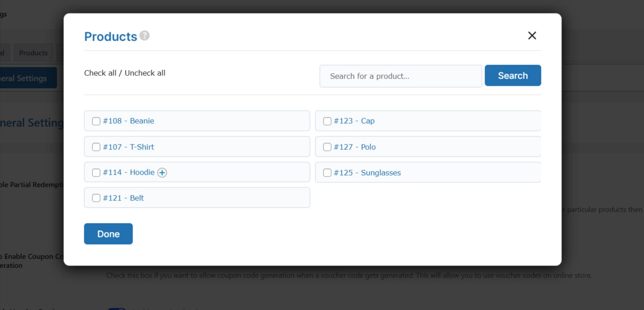Click the help icon beside Products title
This screenshot has height=310, width=644.
point(144,36)
